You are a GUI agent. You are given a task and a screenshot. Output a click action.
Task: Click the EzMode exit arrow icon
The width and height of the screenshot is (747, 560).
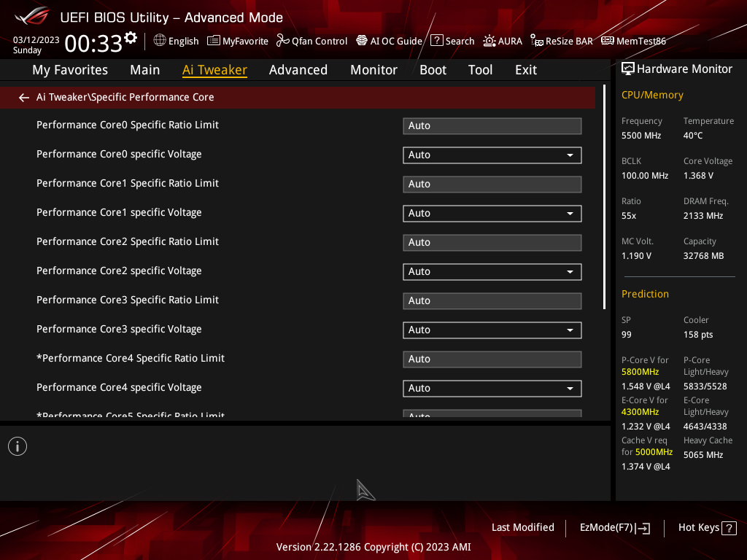click(643, 528)
